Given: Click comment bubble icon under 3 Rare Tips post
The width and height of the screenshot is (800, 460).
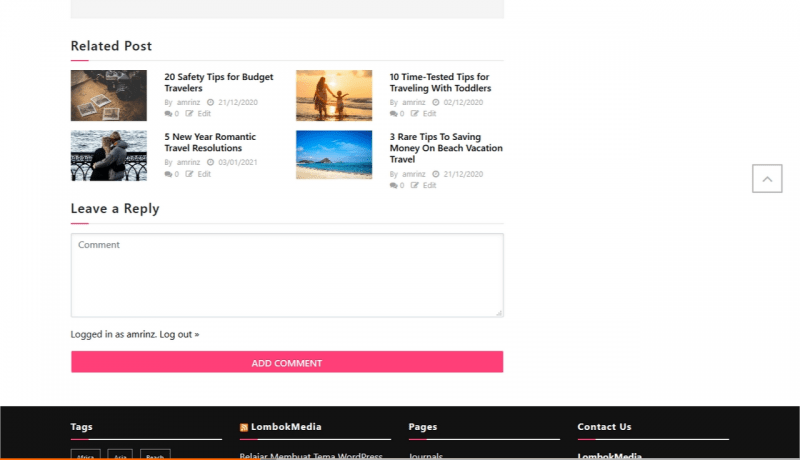Looking at the screenshot, I should coord(393,186).
